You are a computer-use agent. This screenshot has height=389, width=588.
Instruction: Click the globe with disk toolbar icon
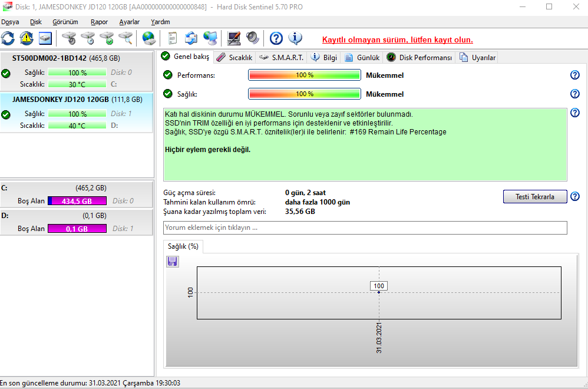coord(149,38)
